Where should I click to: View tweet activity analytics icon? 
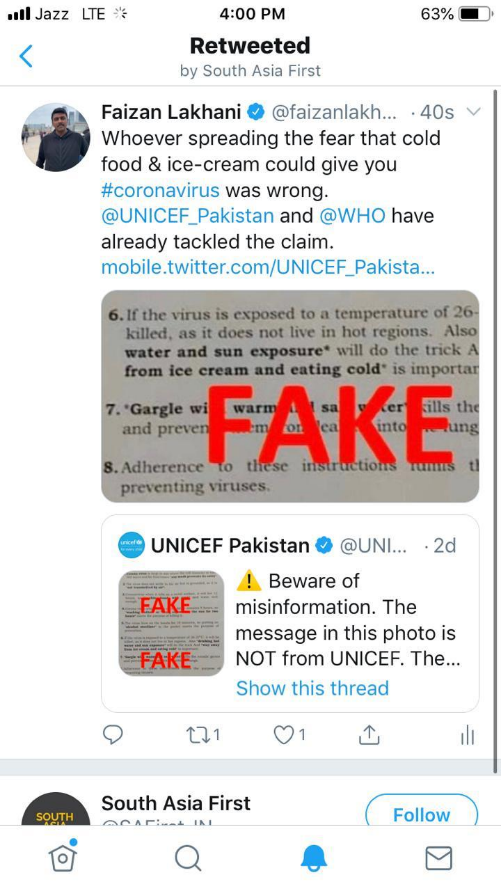point(467,735)
